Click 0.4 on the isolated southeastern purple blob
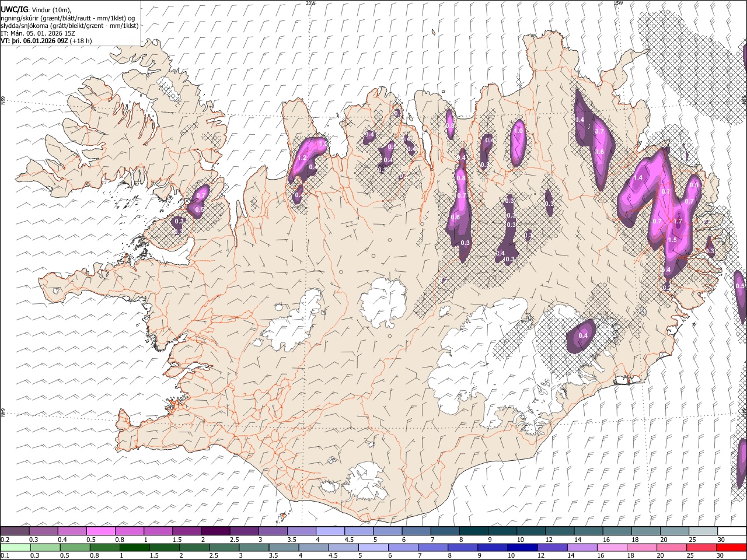The width and height of the screenshot is (747, 560). pos(583,335)
